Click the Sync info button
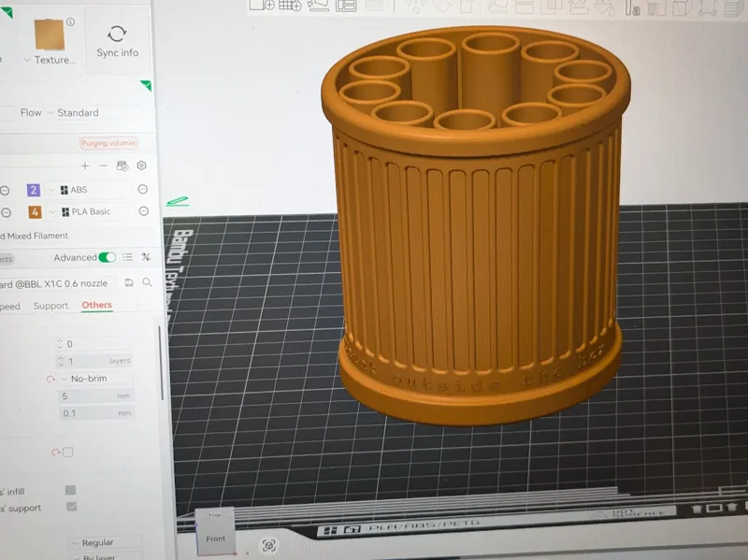The width and height of the screenshot is (748, 560). (118, 41)
